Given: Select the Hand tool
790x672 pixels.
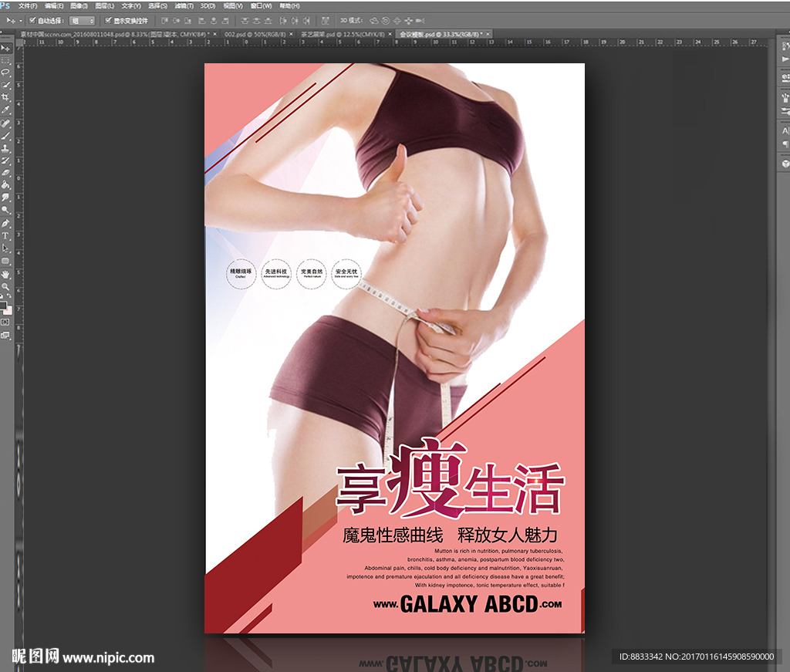Looking at the screenshot, I should point(5,275).
